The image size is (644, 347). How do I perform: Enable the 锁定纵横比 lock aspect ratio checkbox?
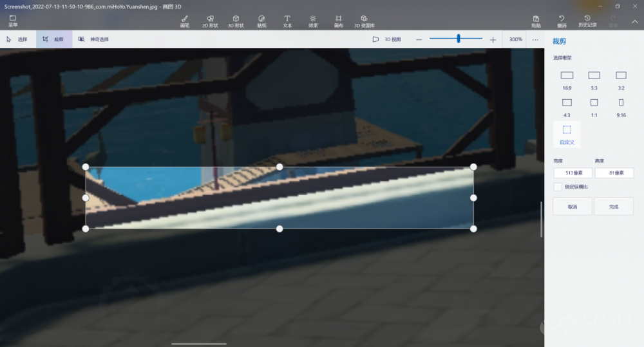tap(557, 187)
